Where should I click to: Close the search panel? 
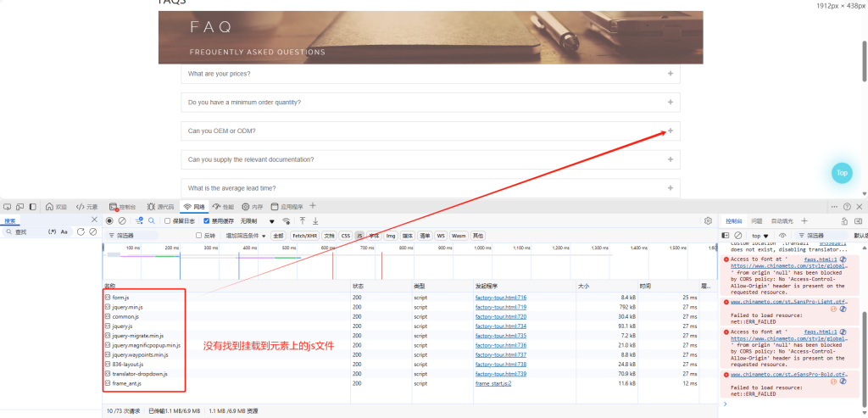94,220
